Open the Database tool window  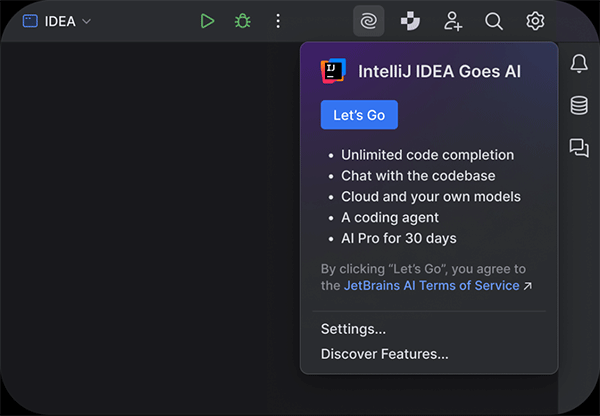[x=578, y=106]
